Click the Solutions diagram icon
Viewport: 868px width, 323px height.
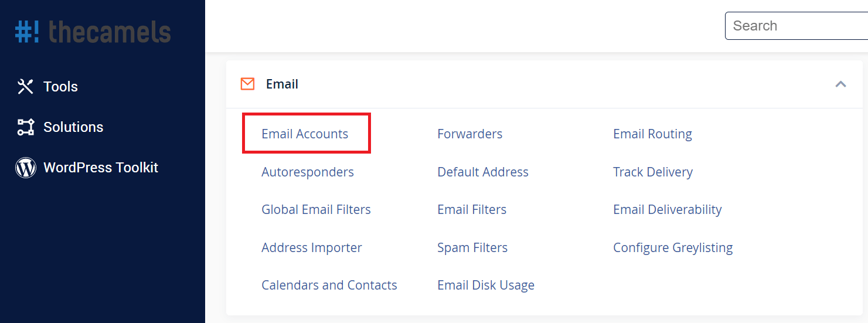(25, 127)
